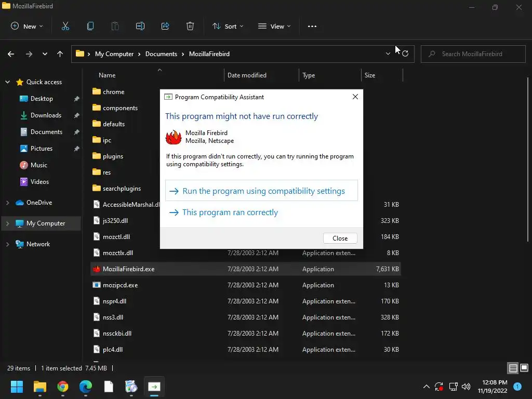Dismiss dialog with the X button

(355, 97)
